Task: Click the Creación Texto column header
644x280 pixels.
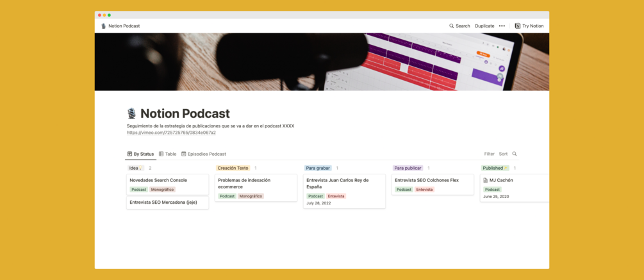Action: [x=233, y=168]
